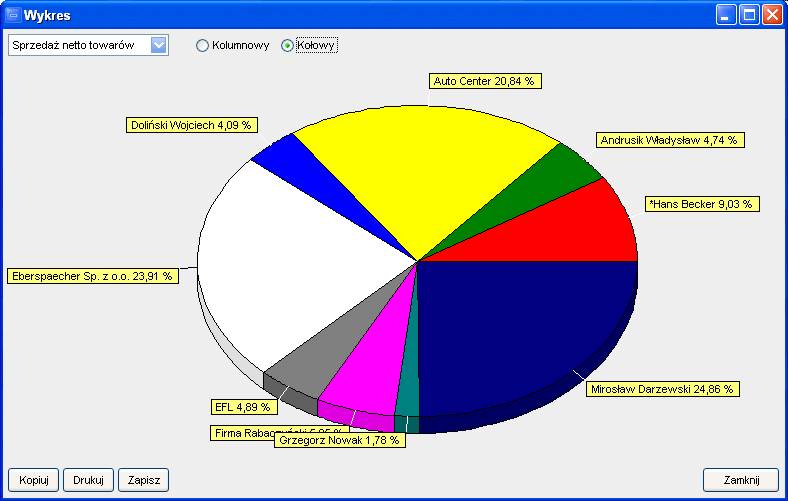Click the '*Hans Becker 9,03 %' label
The height and width of the screenshot is (501, 788).
702,204
